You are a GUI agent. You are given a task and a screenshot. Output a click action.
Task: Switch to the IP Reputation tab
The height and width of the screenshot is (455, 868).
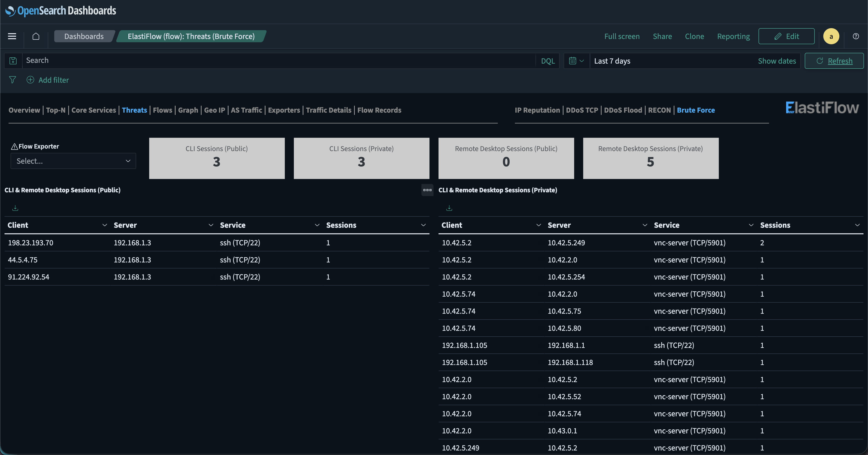(x=537, y=110)
